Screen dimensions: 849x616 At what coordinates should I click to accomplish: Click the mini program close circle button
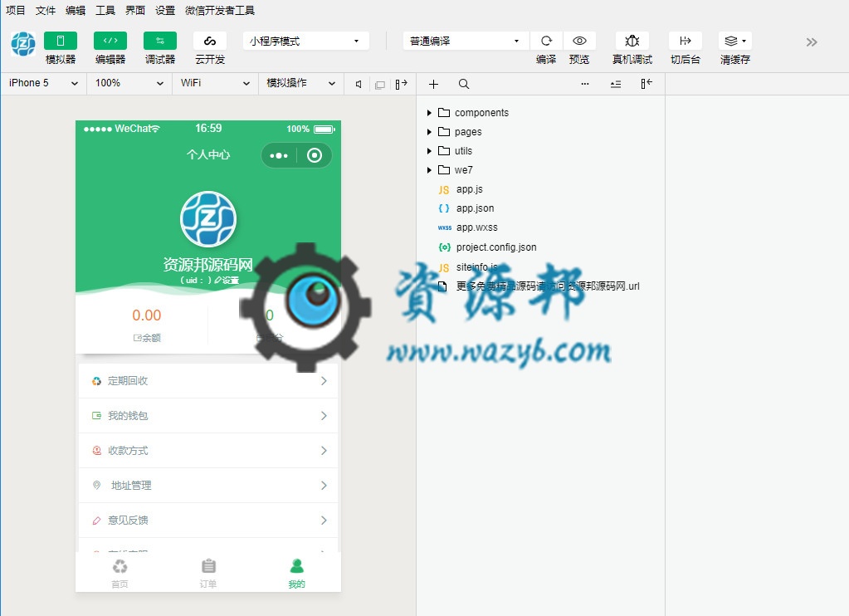[x=315, y=155]
